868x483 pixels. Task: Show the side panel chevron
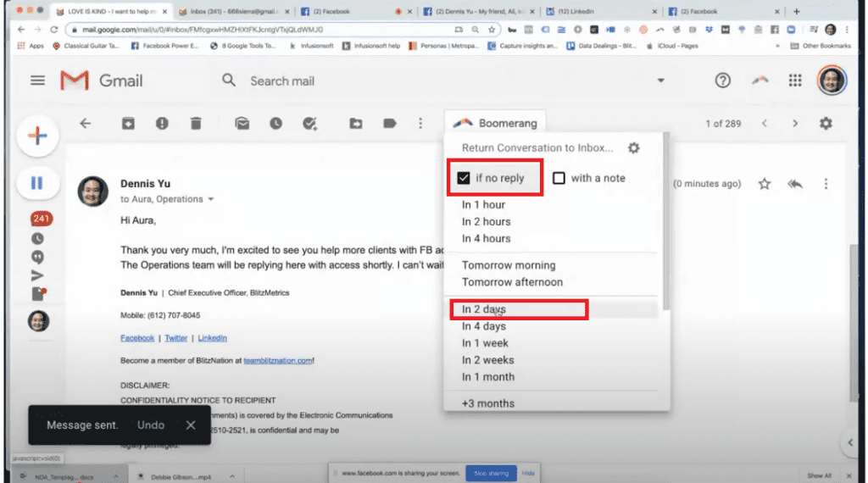click(x=850, y=442)
